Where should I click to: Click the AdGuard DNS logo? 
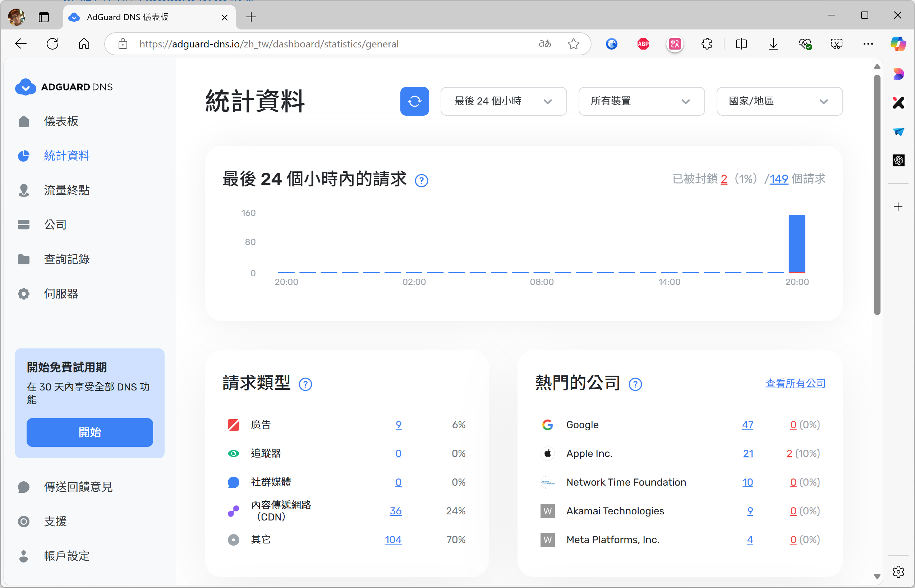pyautogui.click(x=64, y=87)
